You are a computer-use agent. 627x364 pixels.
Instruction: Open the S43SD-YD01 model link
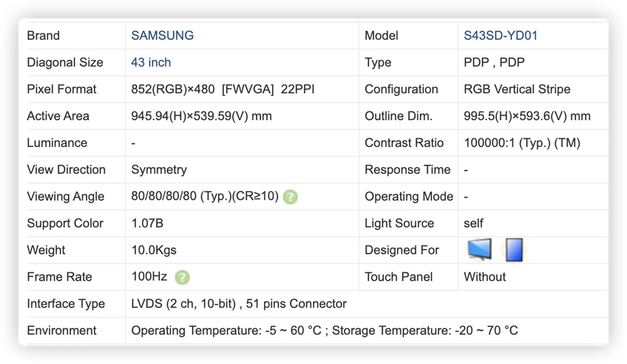pos(500,35)
